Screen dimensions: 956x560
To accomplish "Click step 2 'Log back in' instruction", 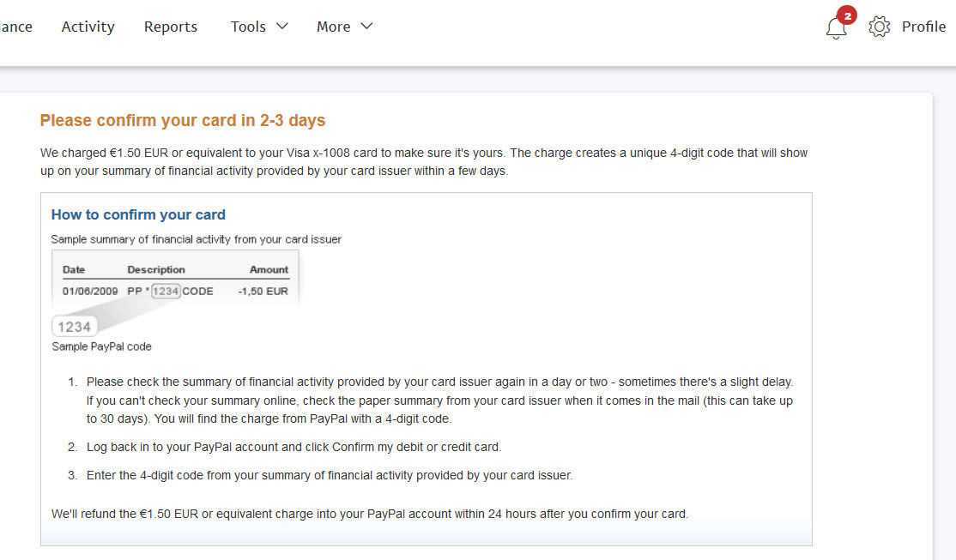I will [293, 447].
